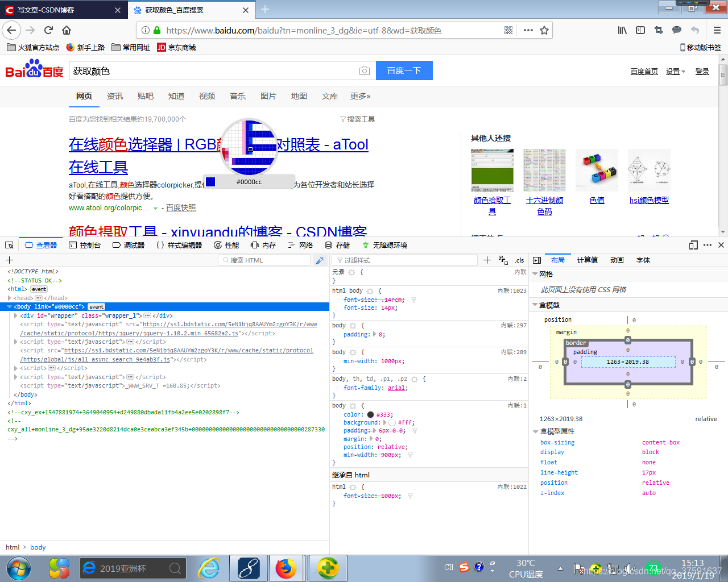Toggle selector highlighter for inherited html rule

coord(353,487)
